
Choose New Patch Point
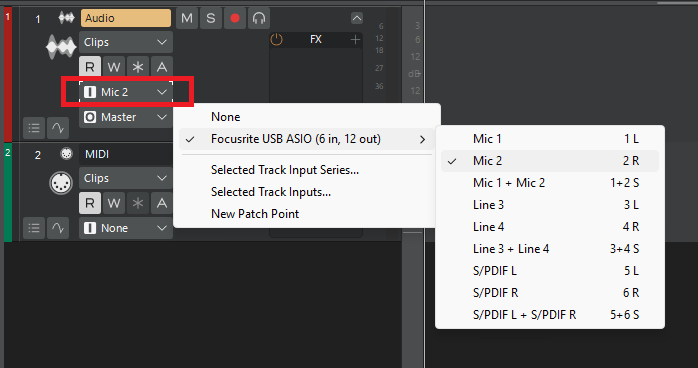tap(307, 214)
